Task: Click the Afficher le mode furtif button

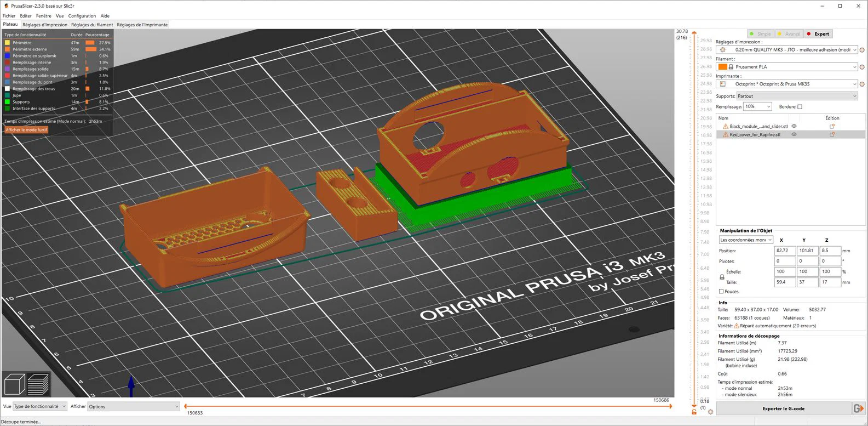Action: [x=27, y=130]
